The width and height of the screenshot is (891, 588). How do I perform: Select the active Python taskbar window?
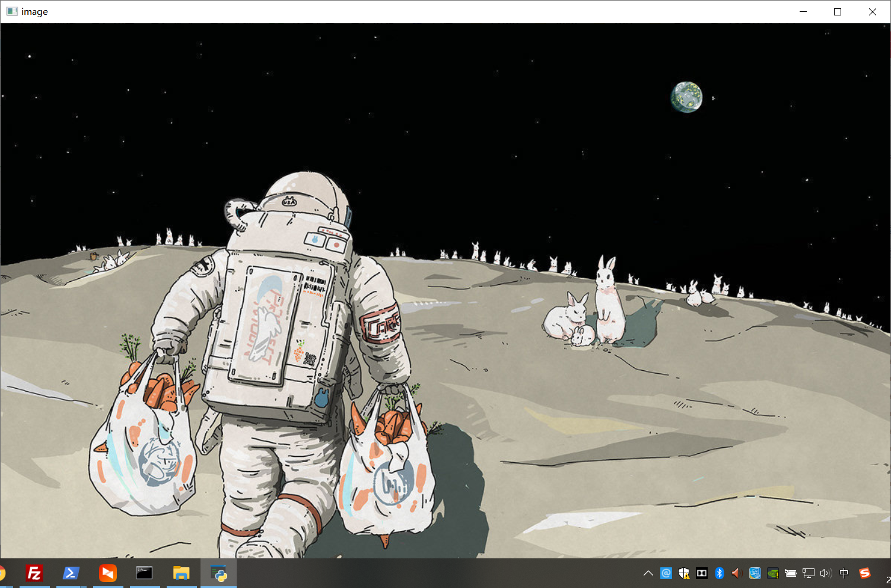(x=219, y=573)
